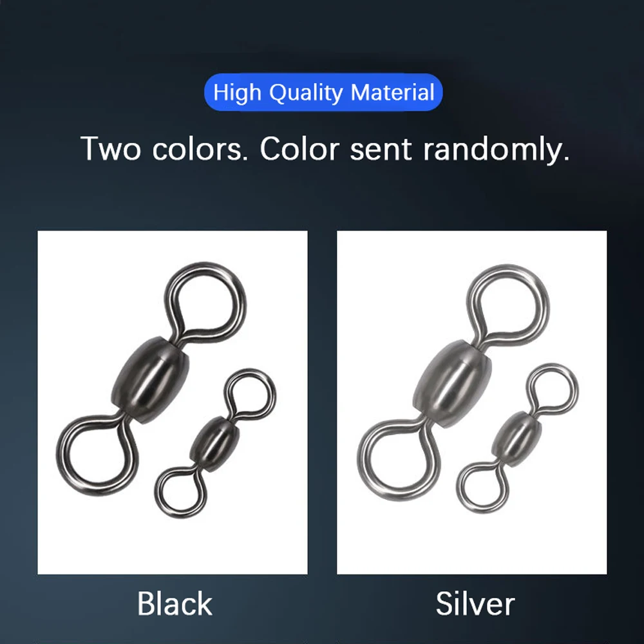The width and height of the screenshot is (644, 644).
Task: Click the High Quality Material badge
Action: click(323, 92)
